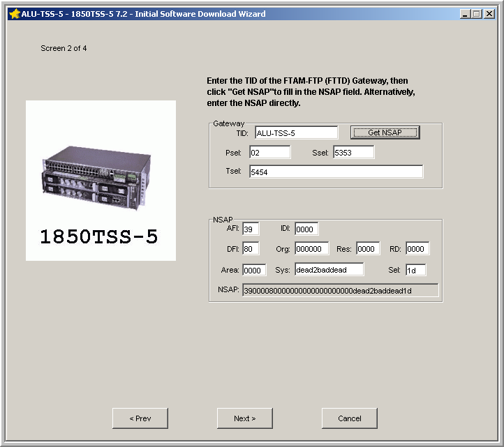Select the Psel field containing 02
504x447 pixels.
click(x=270, y=152)
